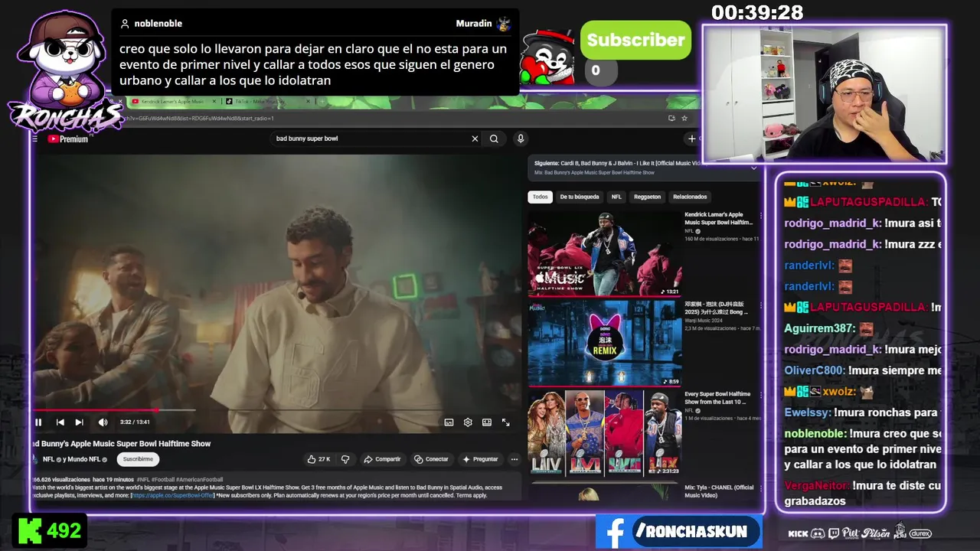Viewport: 980px width, 551px height.
Task: Click the Create plus button
Action: pos(691,139)
